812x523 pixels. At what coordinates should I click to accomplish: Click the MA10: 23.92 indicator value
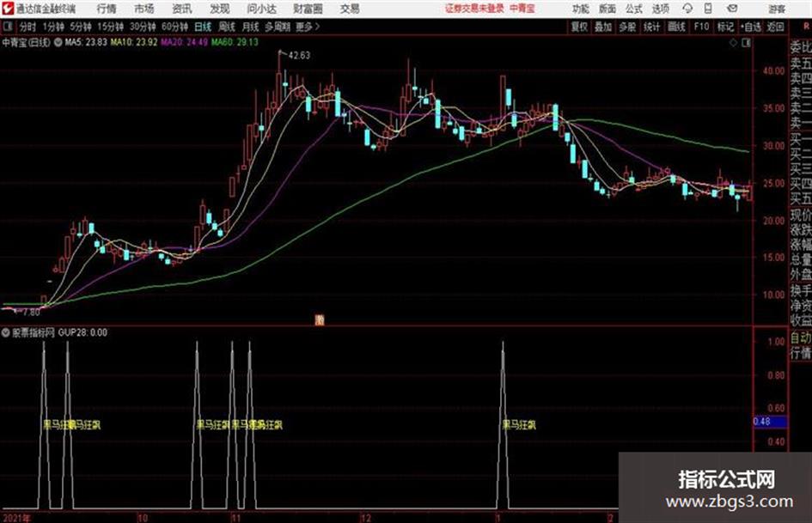click(x=134, y=42)
